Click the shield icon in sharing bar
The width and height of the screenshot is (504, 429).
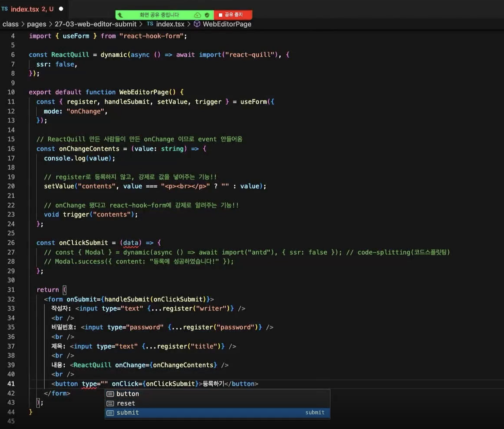click(207, 15)
